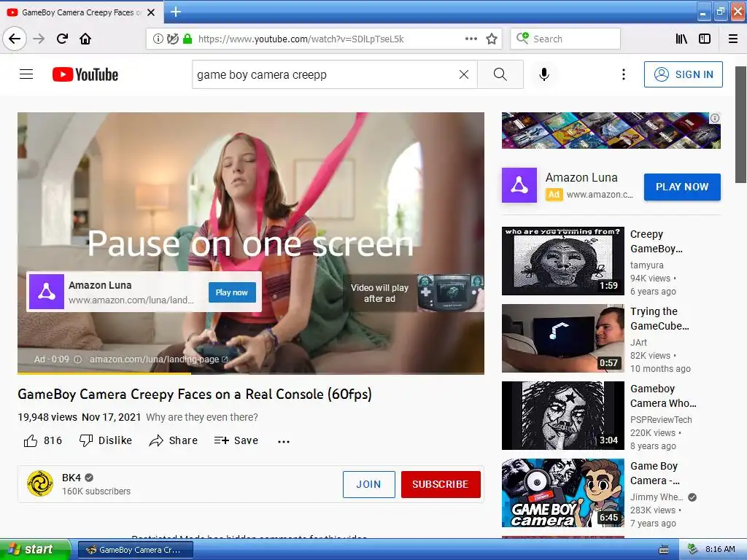Go to YouTube home via logo
This screenshot has height=560, width=747.
(85, 74)
